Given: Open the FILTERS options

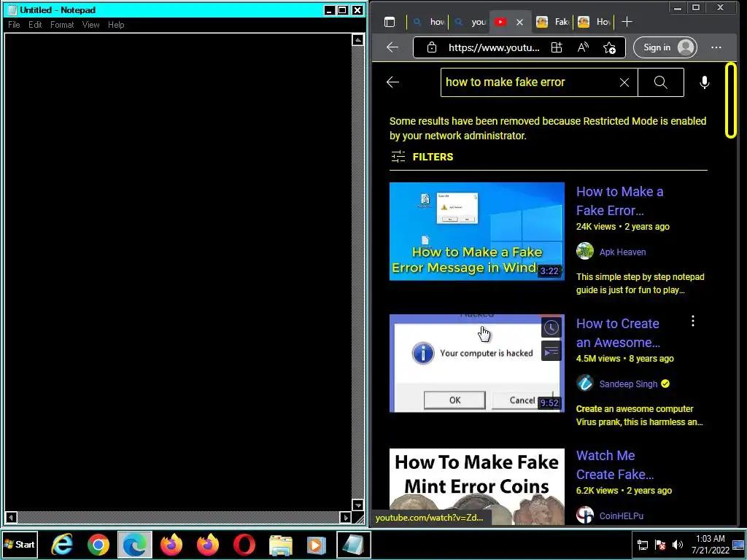Looking at the screenshot, I should [x=422, y=157].
